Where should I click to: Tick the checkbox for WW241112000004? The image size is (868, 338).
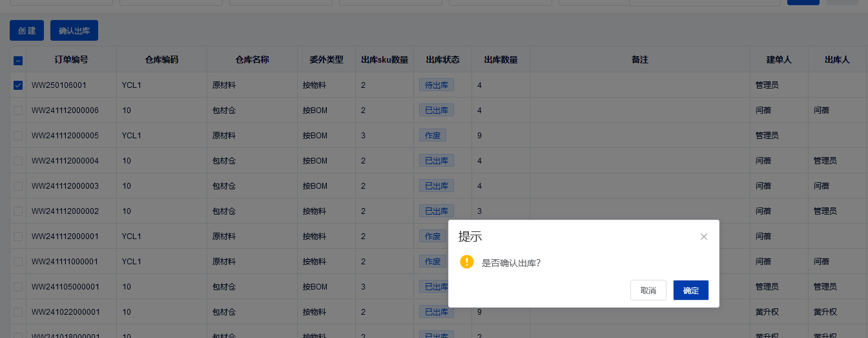point(18,161)
